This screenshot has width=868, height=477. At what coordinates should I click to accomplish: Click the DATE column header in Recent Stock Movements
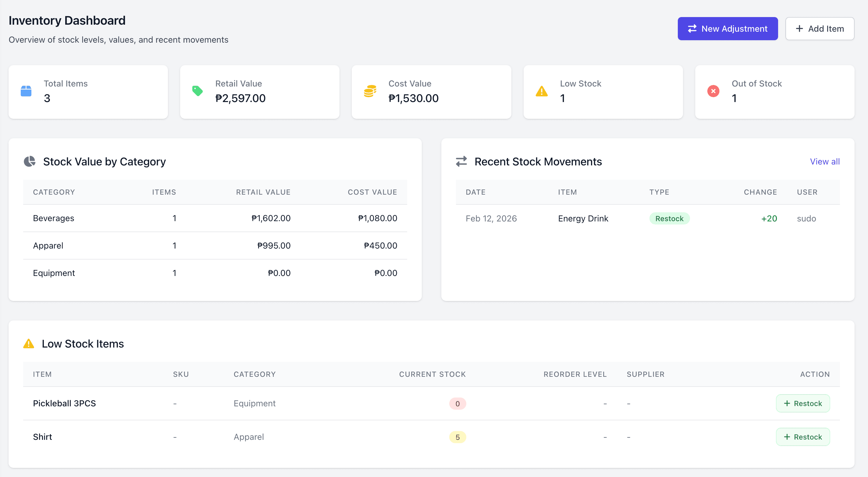pos(475,192)
